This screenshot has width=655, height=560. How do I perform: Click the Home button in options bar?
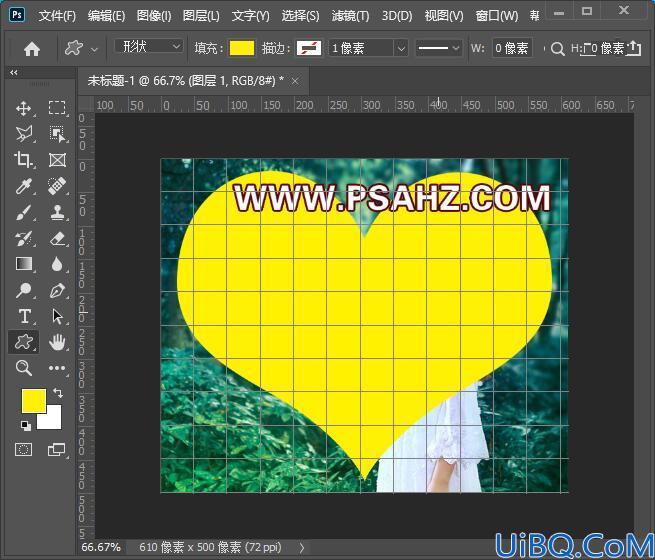pyautogui.click(x=32, y=49)
